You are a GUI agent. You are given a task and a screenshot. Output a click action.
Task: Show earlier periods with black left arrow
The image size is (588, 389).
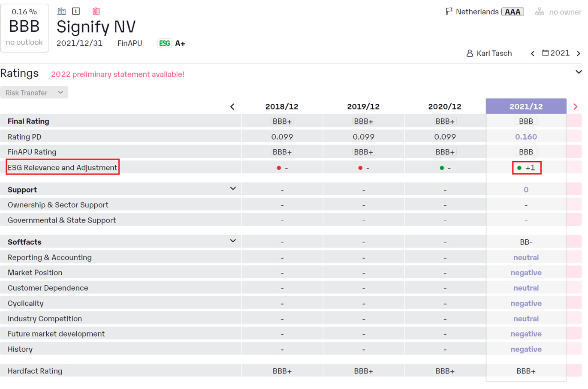232,106
